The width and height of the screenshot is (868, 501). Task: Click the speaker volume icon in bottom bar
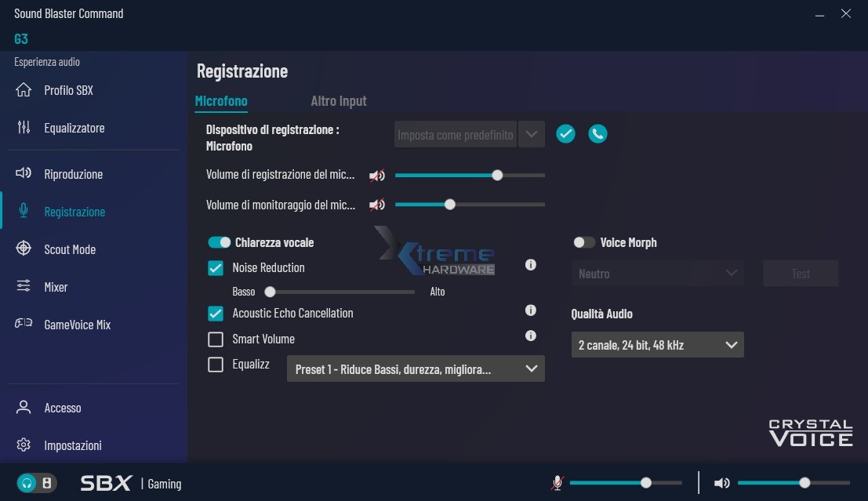click(x=722, y=483)
